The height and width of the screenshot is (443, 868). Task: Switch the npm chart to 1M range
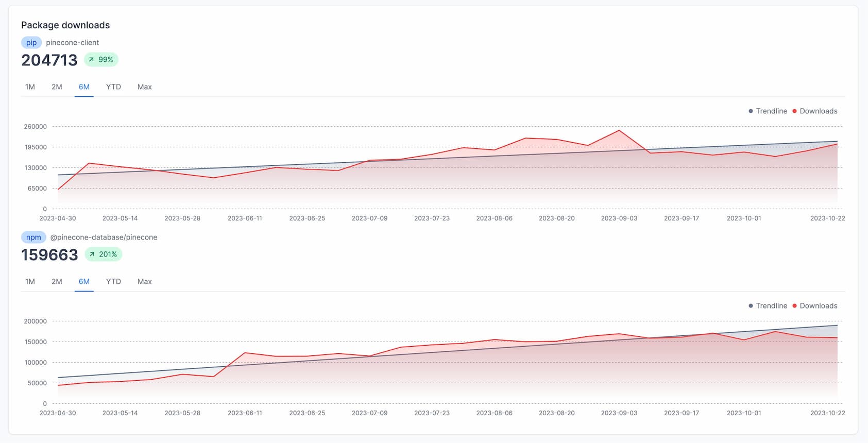point(30,282)
